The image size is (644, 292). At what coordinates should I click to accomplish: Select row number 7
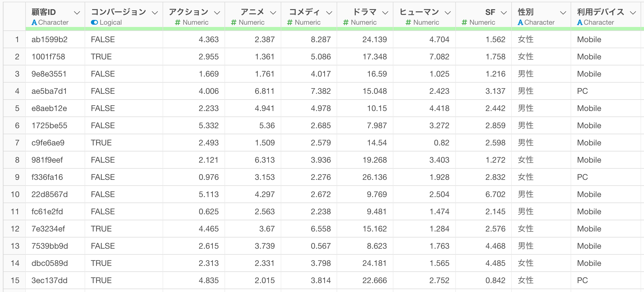(17, 143)
